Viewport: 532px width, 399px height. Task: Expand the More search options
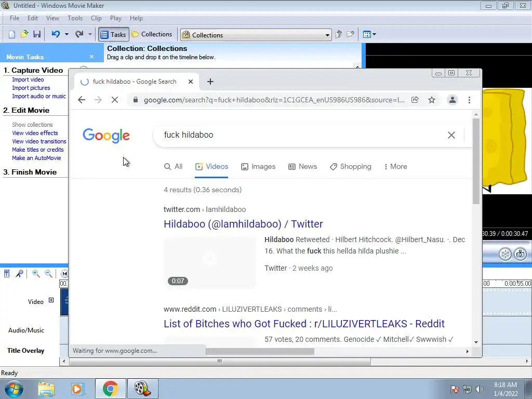(x=395, y=167)
